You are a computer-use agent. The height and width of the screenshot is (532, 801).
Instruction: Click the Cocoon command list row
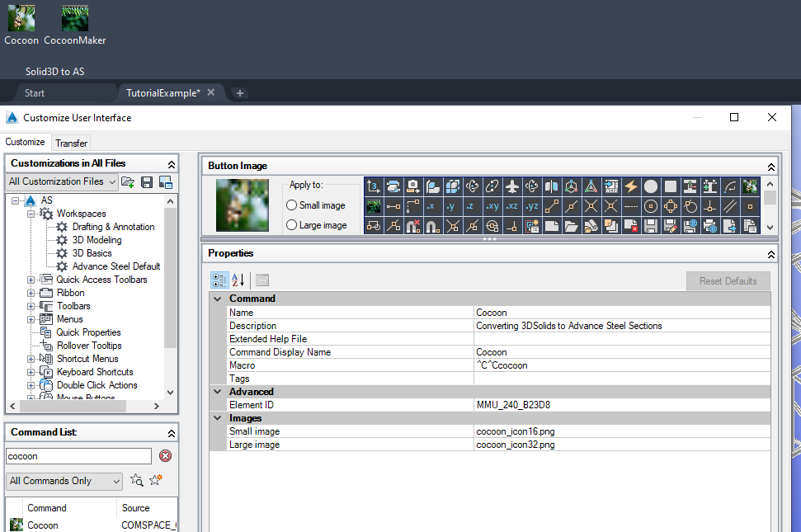pos(93,525)
